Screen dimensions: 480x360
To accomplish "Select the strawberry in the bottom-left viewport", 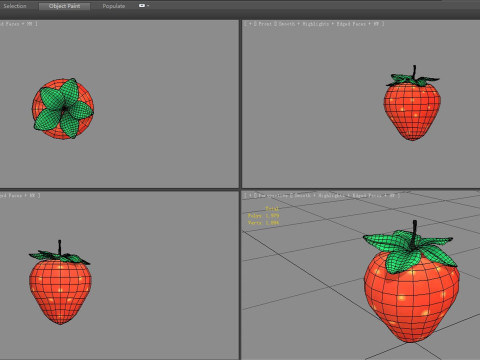I will pos(60,287).
